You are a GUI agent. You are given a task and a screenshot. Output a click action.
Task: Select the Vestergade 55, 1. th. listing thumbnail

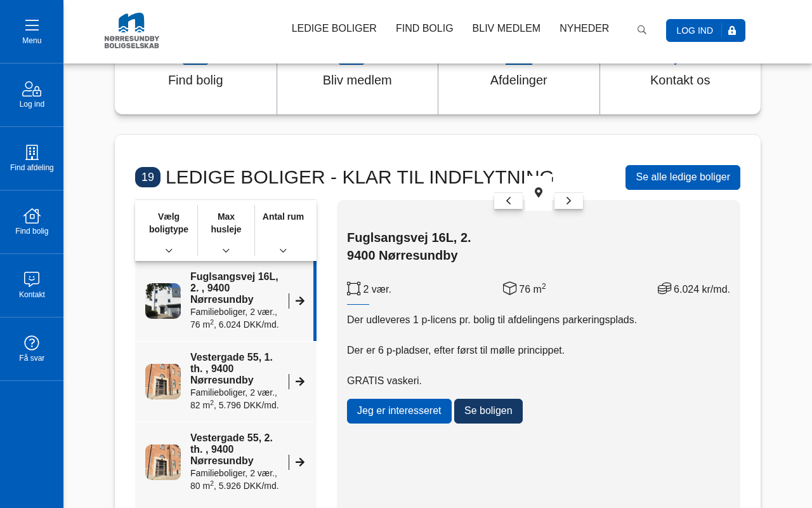tap(163, 382)
